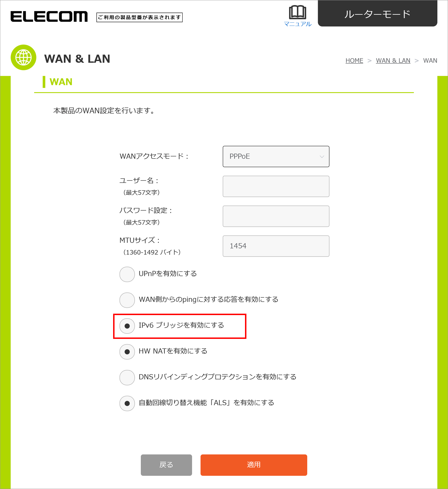Toggle the IPv6 bridge option

pyautogui.click(x=127, y=326)
